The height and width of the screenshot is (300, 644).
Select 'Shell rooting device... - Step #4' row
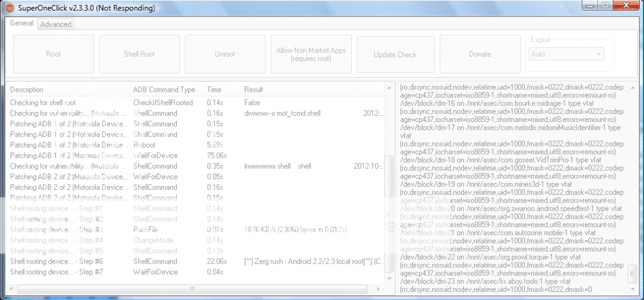[x=195, y=240]
